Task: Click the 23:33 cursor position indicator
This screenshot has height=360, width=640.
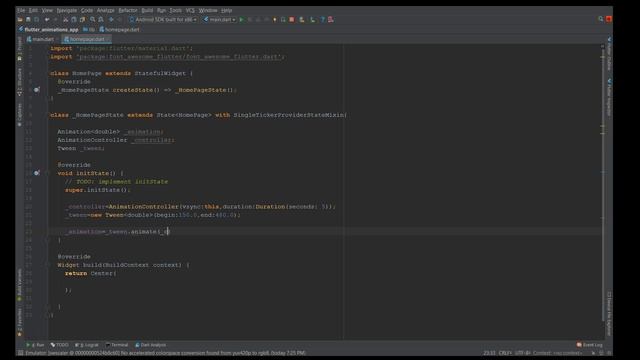Action: (489, 353)
